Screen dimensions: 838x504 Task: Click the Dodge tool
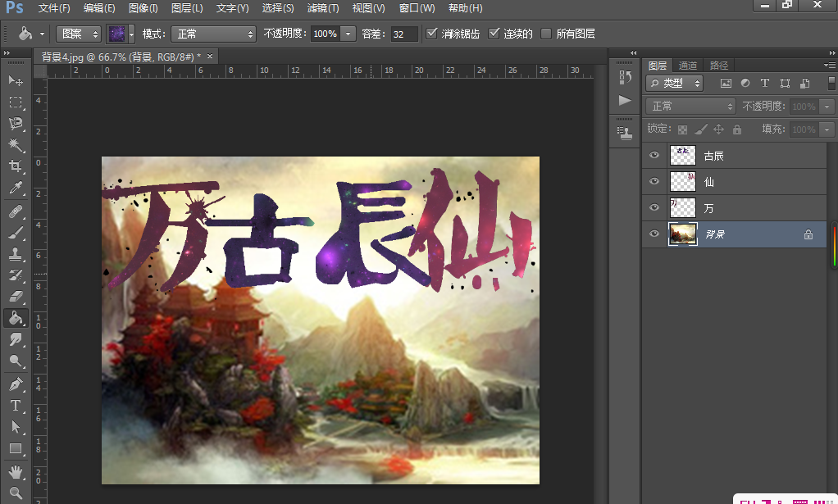(x=16, y=361)
